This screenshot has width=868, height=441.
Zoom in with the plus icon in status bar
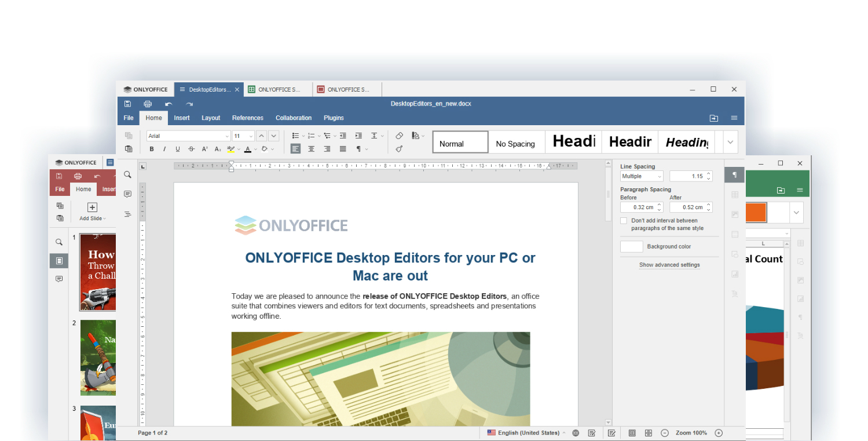pos(719,433)
